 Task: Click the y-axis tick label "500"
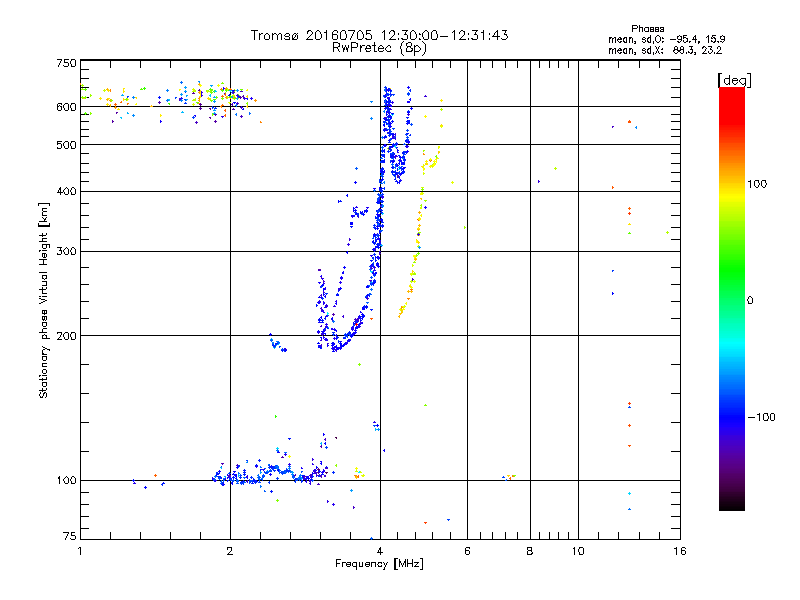(x=66, y=145)
